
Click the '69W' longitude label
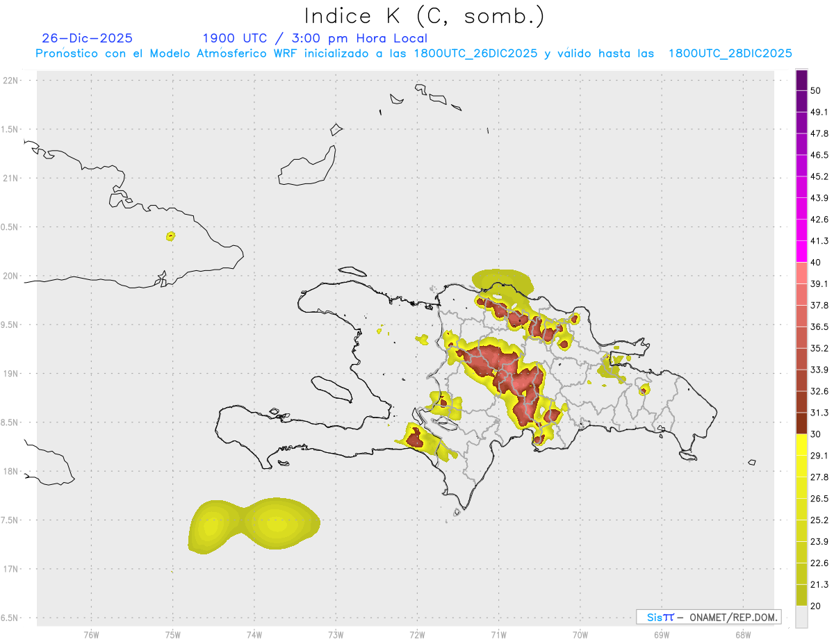662,634
